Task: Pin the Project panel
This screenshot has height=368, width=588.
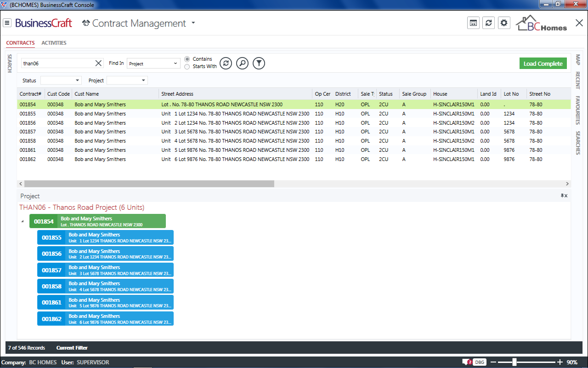Action: [562, 195]
